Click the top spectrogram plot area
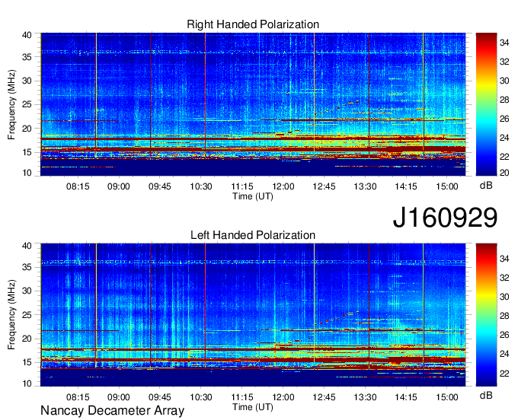Image resolution: width=518 pixels, height=420 pixels. click(x=253, y=104)
